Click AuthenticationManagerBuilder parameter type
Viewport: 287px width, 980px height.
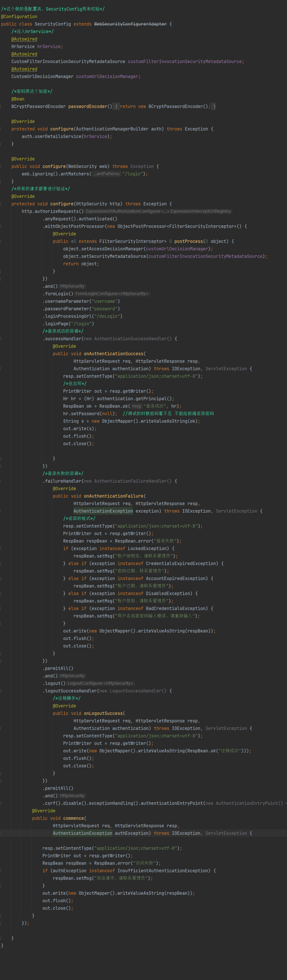click(112, 129)
